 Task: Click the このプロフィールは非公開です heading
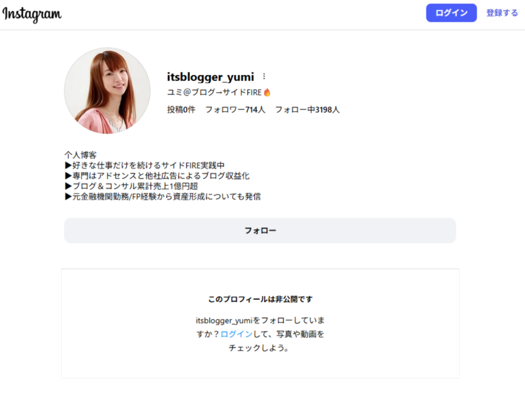point(260,299)
